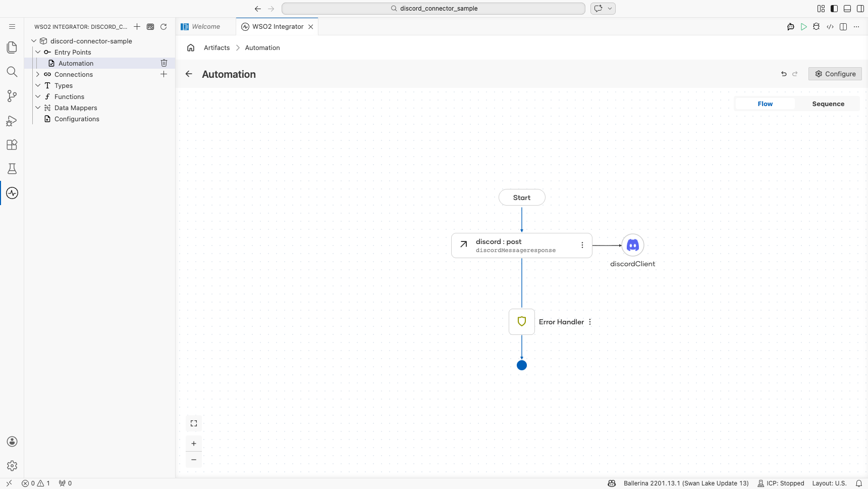
Task: Run the integration with play icon
Action: pos(804,27)
